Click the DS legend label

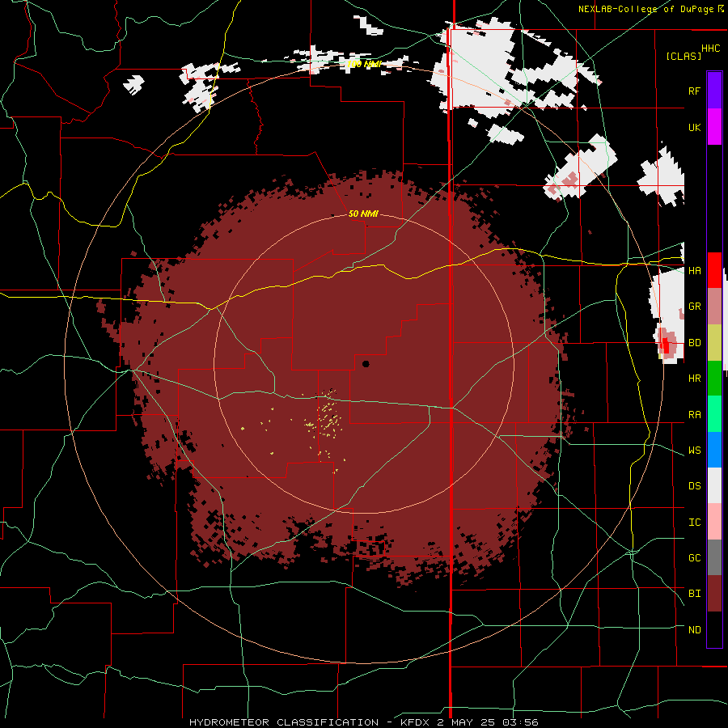[694, 486]
